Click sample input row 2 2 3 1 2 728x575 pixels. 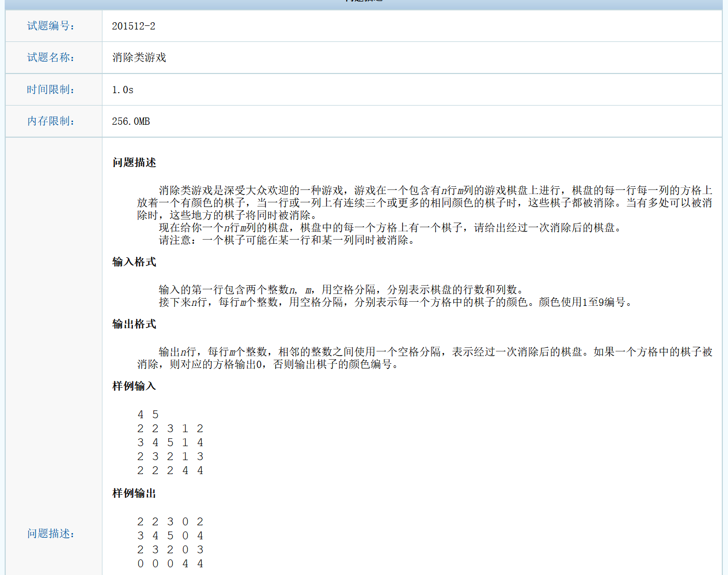170,429
